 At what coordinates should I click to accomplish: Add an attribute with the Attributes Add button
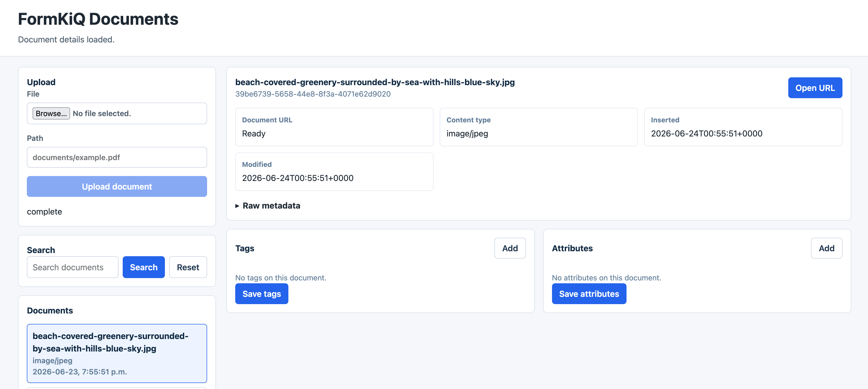826,248
